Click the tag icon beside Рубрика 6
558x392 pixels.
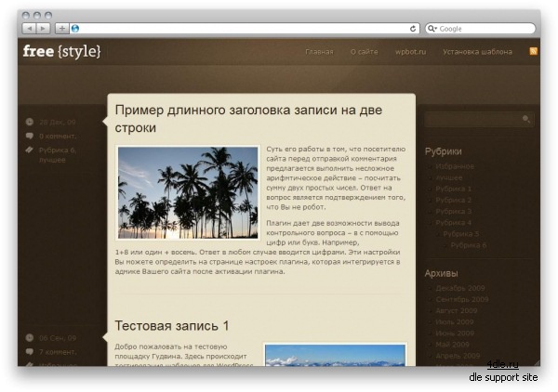point(29,150)
